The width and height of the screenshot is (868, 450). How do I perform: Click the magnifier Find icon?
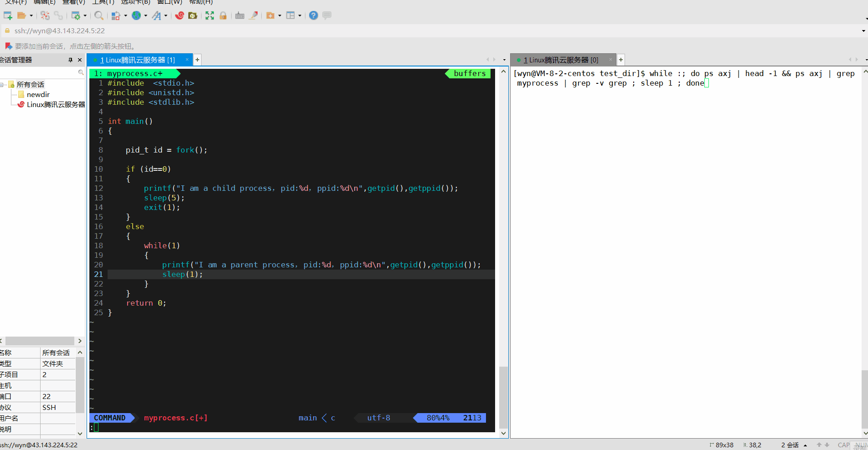click(x=99, y=15)
